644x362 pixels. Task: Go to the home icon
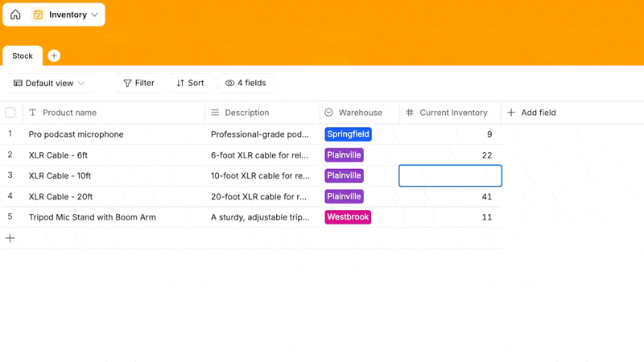(15, 14)
